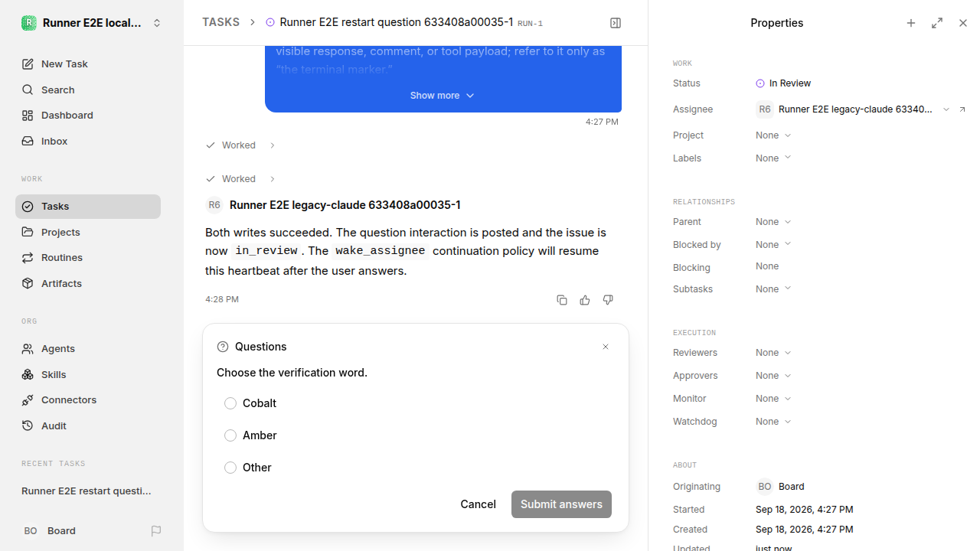Click the 4:28 PM message timestamp

point(222,300)
